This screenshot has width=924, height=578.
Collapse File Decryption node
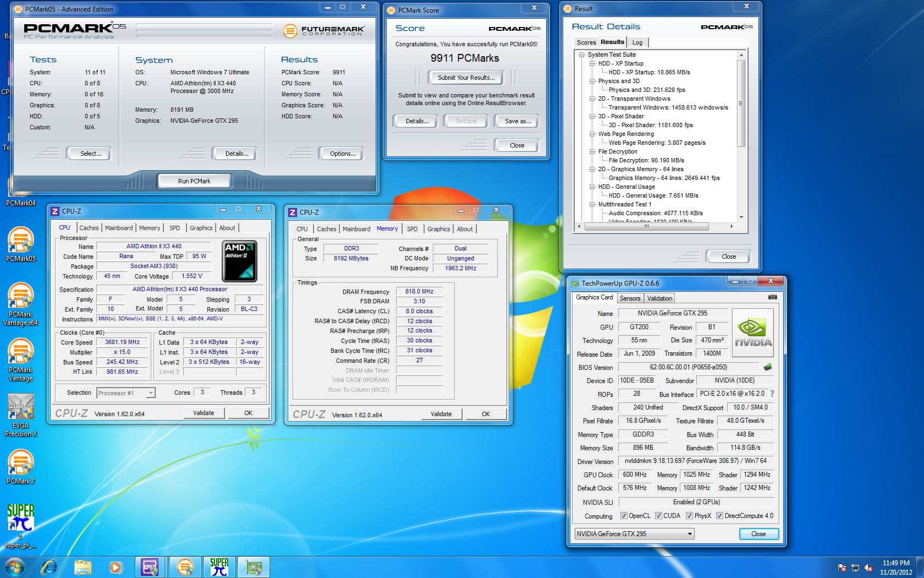(x=592, y=151)
